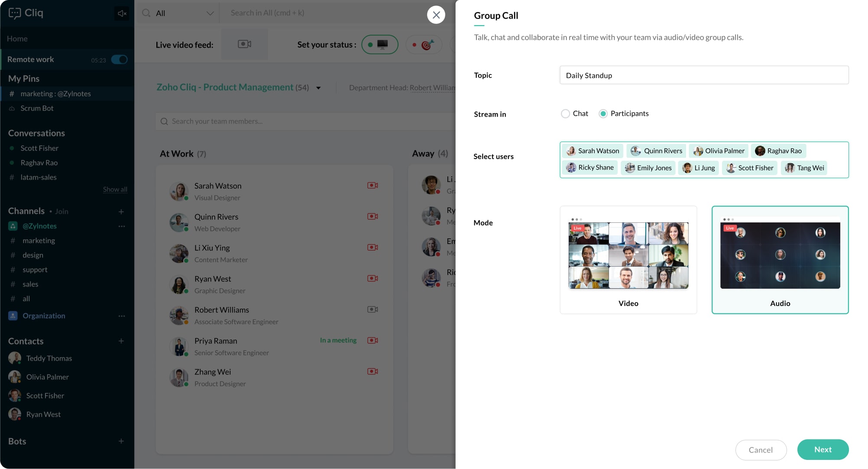Open more options for Organization channel
This screenshot has height=469, width=868.
click(x=122, y=316)
